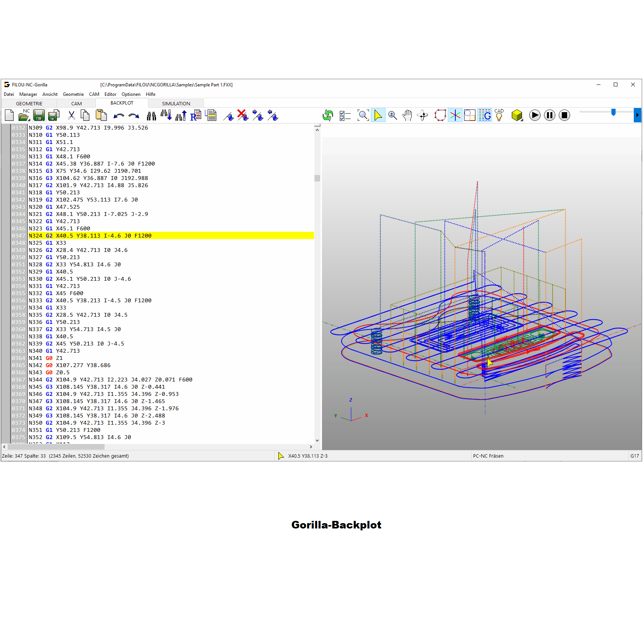Open the Geometrie menu
The image size is (644, 644).
[73, 94]
